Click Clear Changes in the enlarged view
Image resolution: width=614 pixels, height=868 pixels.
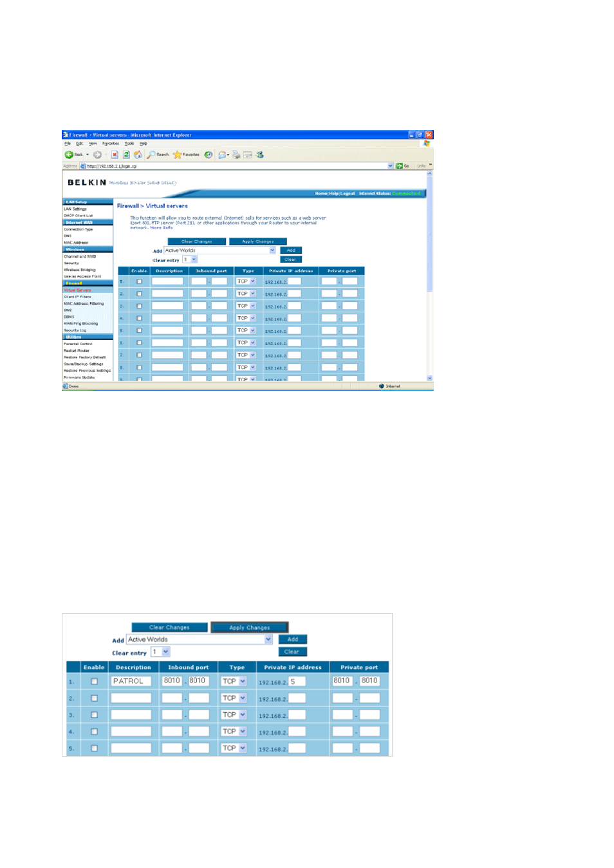point(169,627)
